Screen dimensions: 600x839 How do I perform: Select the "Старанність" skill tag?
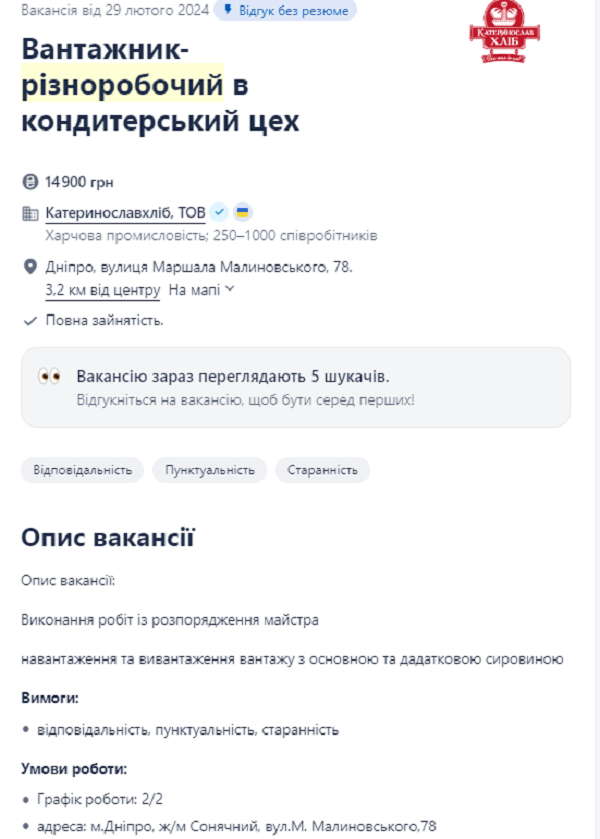322,470
